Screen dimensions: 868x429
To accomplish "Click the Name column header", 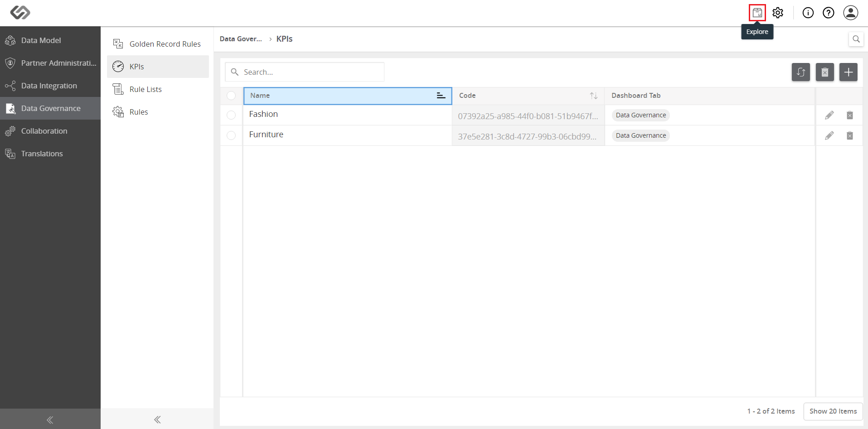I will (x=348, y=96).
